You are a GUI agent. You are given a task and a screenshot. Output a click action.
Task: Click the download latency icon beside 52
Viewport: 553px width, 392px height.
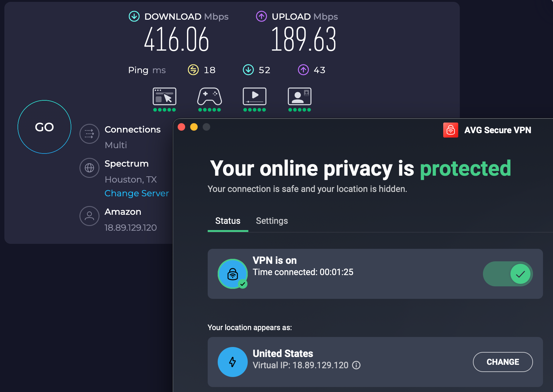[x=248, y=70]
